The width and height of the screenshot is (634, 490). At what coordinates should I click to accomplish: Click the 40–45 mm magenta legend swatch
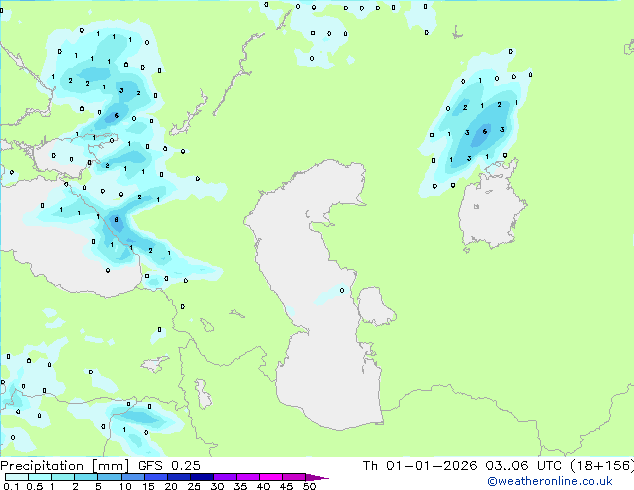pyautogui.click(x=271, y=477)
